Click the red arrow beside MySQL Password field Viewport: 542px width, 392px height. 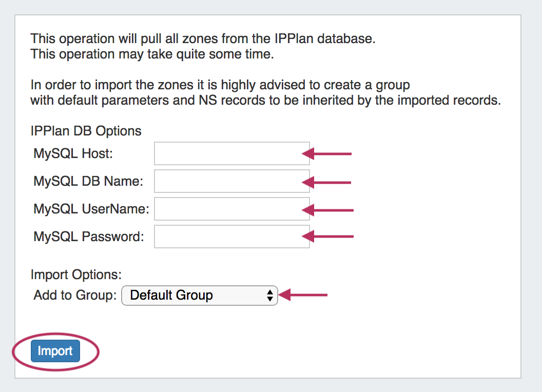328,237
